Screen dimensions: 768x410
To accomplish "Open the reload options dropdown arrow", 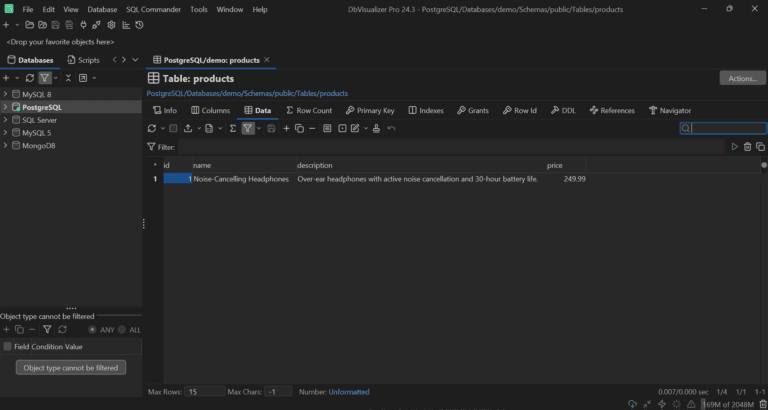I will (x=163, y=128).
